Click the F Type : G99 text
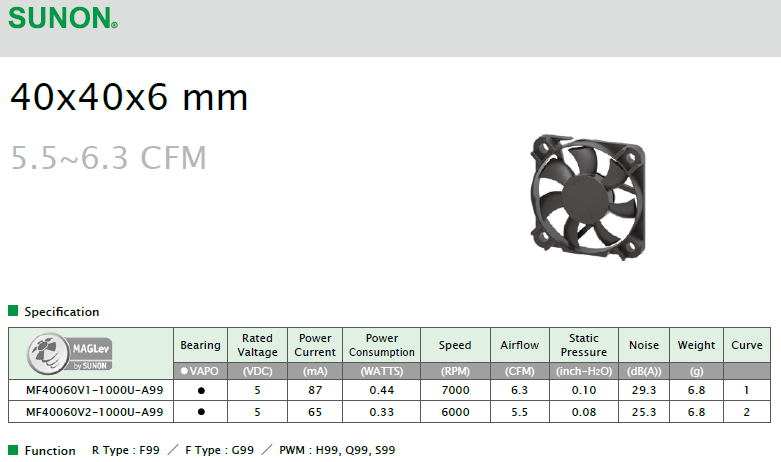This screenshot has height=462, width=781. pos(219,450)
